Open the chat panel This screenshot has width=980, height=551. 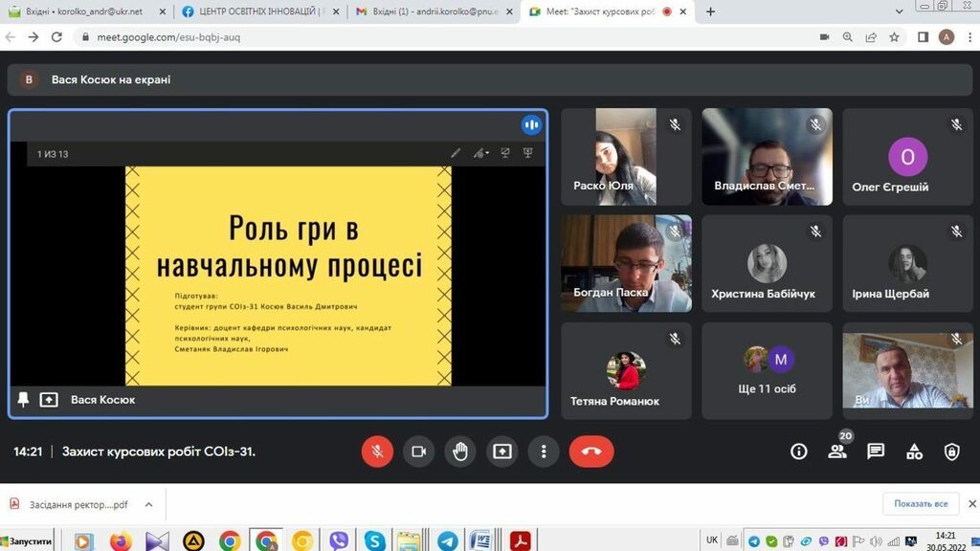876,452
